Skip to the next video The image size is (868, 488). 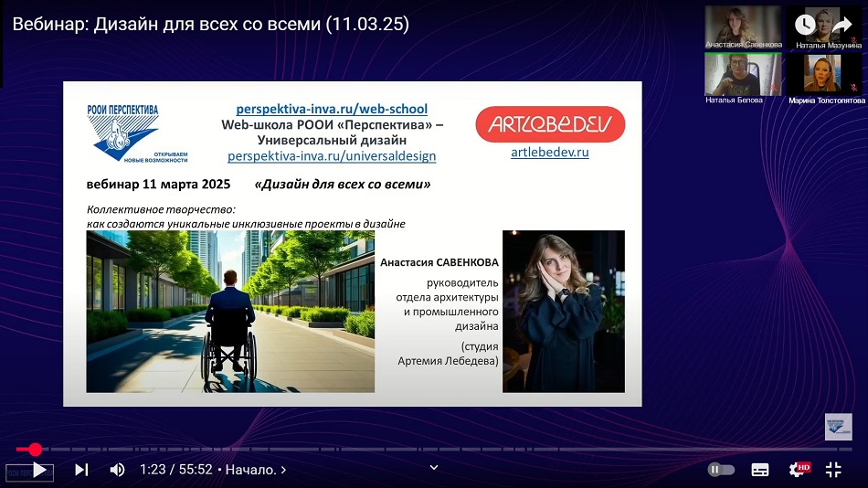[x=81, y=470]
